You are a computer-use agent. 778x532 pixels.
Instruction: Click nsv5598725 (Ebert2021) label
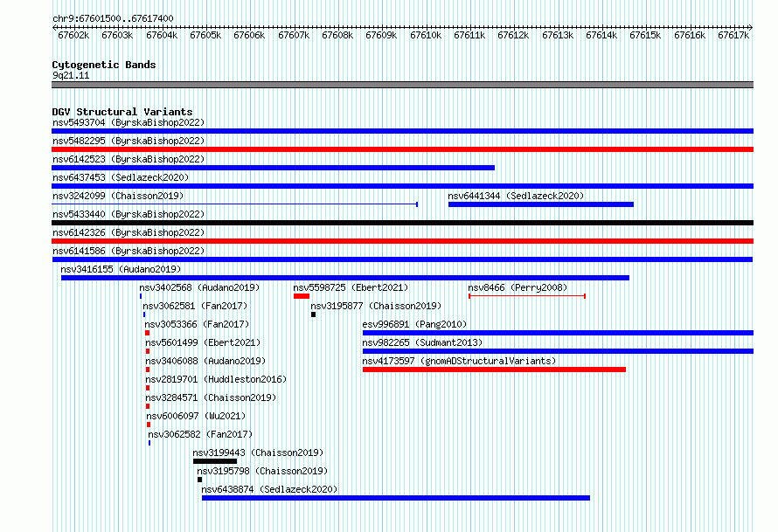point(351,287)
